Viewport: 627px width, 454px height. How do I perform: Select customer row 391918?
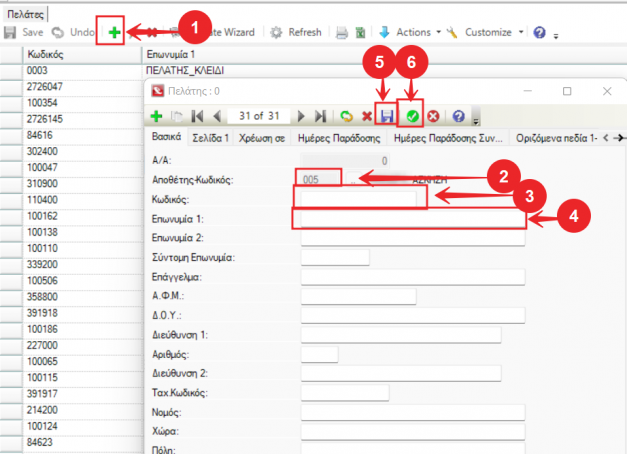42,313
